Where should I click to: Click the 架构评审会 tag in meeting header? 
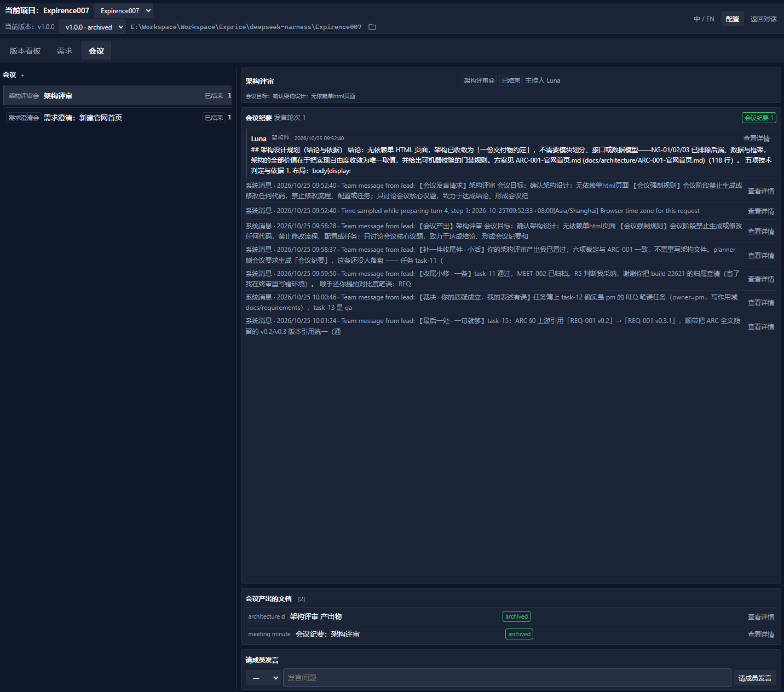[x=479, y=80]
